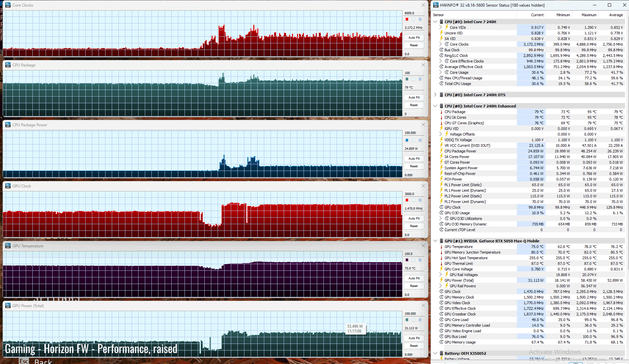Image resolution: width=629 pixels, height=364 pixels.
Task: Click the lightning bolt icon beside Uncore VID
Action: 441,33
